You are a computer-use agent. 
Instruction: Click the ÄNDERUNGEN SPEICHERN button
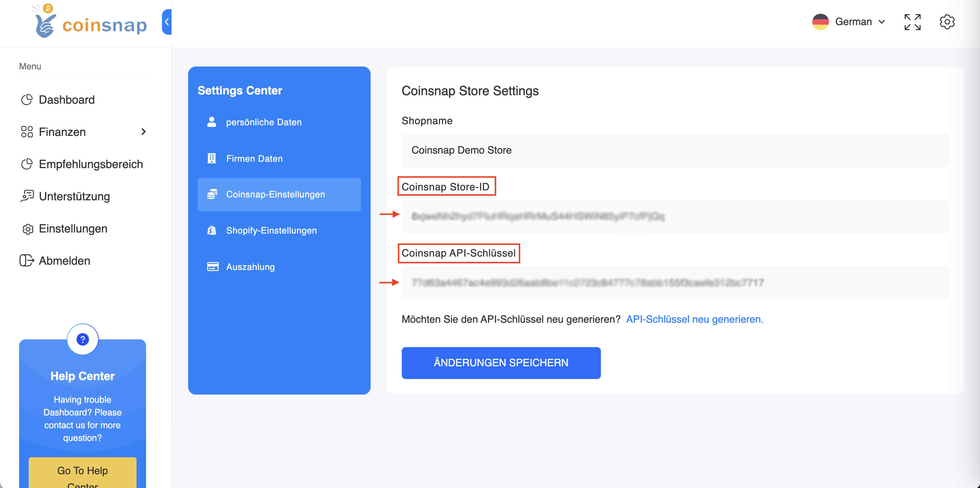point(501,363)
